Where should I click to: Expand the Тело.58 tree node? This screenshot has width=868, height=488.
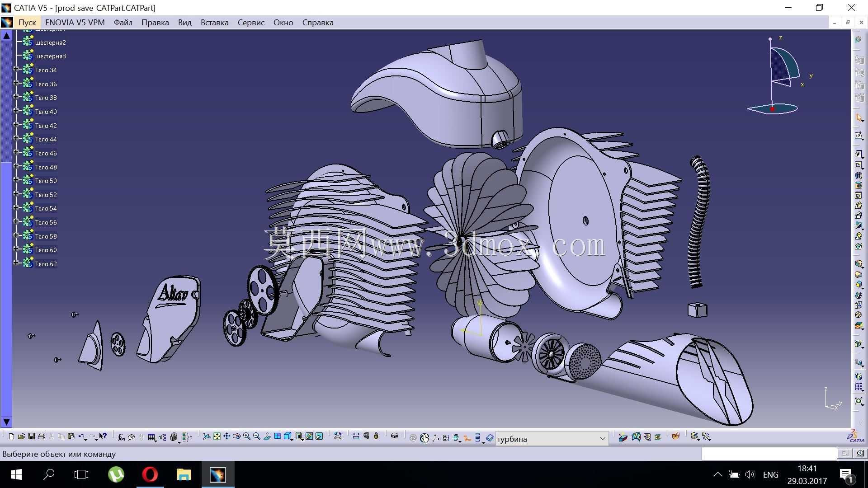coord(16,236)
